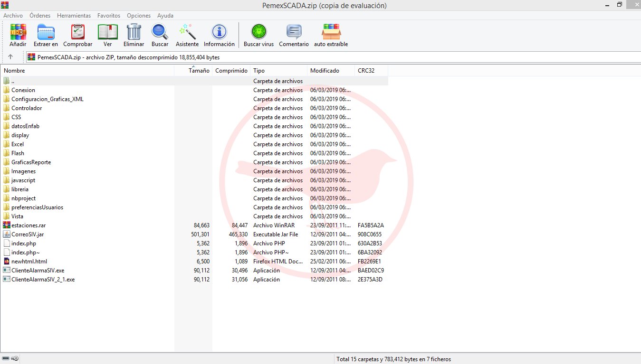Select the CSS folder name
641x364 pixels.
tap(16, 117)
